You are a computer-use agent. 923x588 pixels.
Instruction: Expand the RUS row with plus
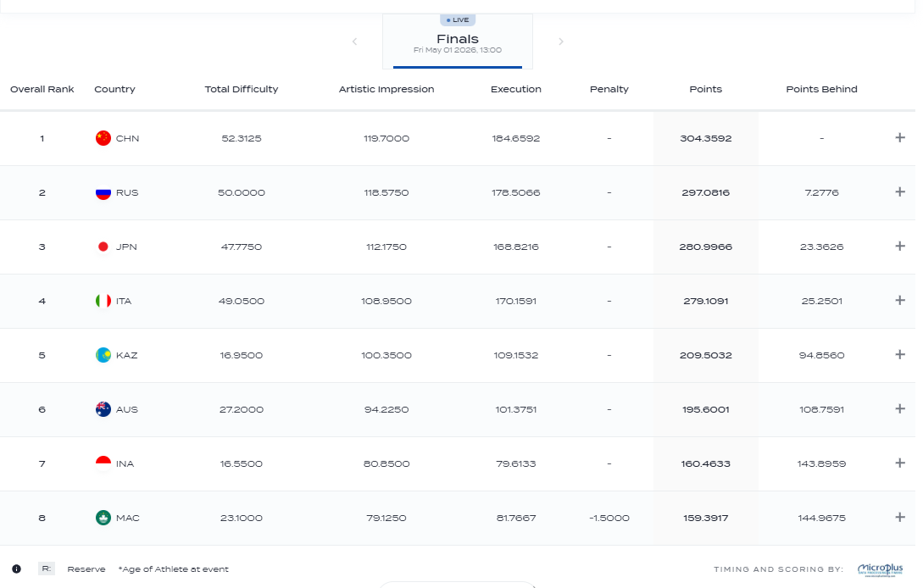[x=900, y=191]
